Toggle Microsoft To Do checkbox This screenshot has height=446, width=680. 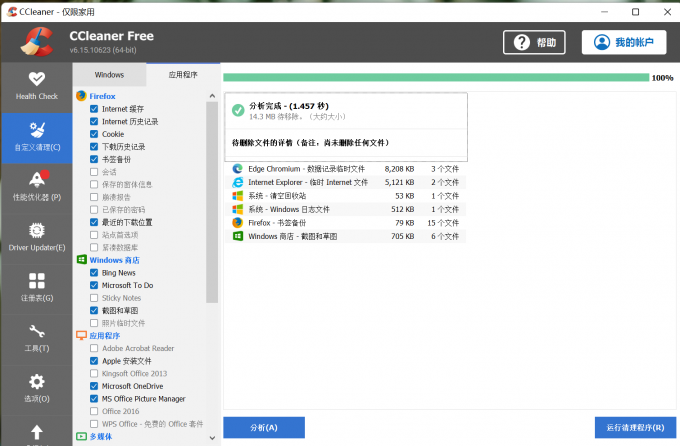pos(94,285)
